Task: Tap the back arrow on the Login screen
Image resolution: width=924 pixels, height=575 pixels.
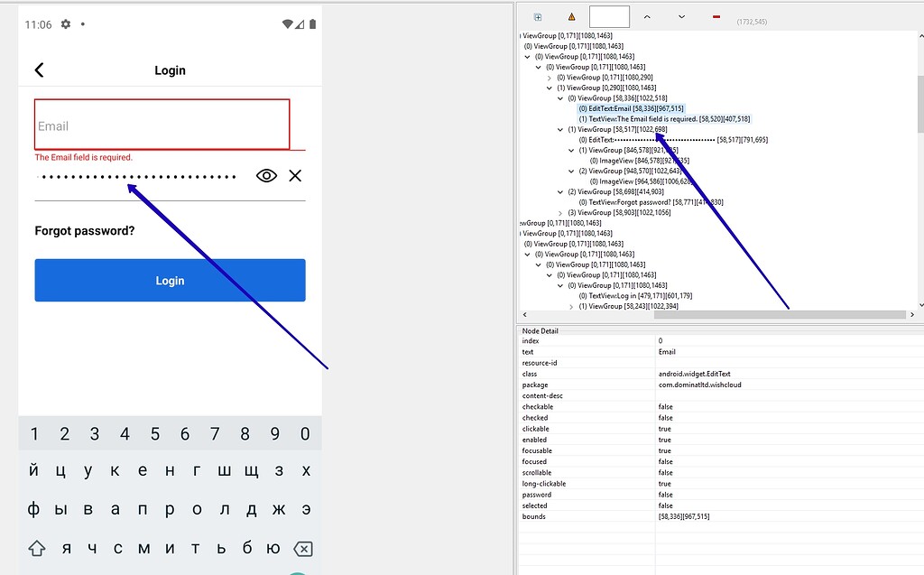Action: coord(39,70)
